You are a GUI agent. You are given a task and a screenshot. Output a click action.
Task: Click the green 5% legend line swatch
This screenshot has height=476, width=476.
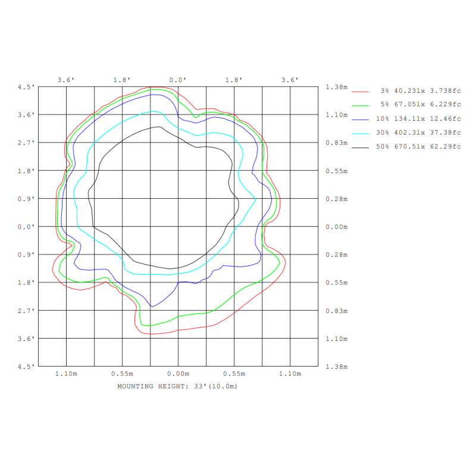click(361, 105)
